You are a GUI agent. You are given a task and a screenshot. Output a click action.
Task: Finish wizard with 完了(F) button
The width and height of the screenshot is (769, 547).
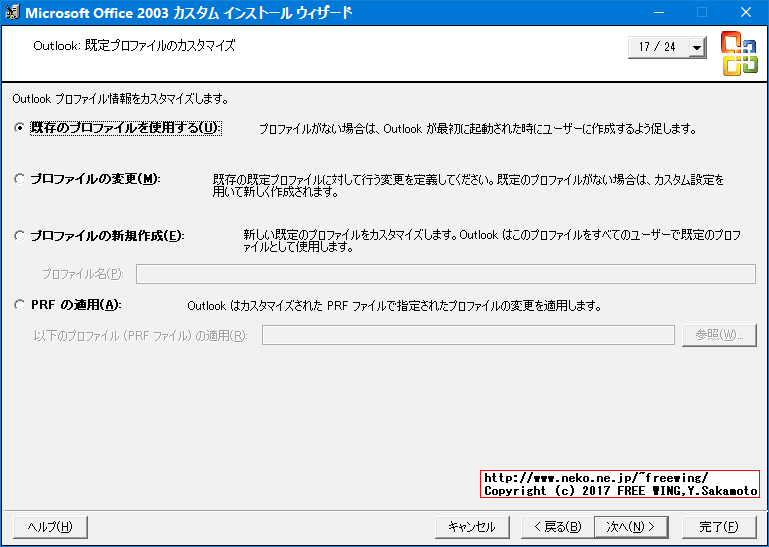[719, 527]
